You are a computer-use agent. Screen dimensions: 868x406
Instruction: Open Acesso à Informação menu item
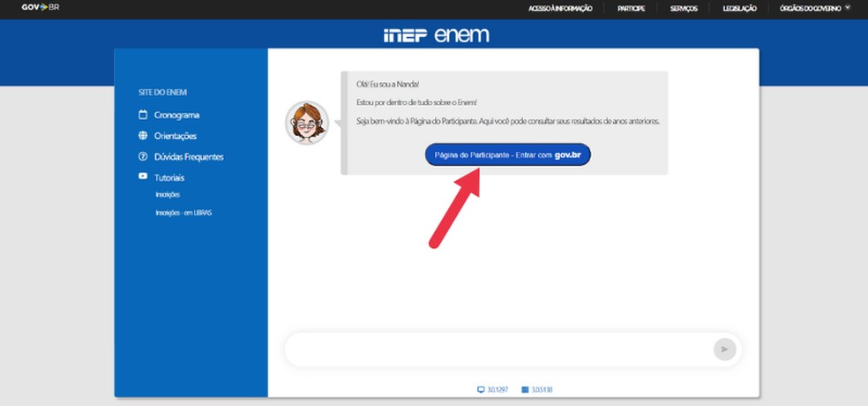560,8
